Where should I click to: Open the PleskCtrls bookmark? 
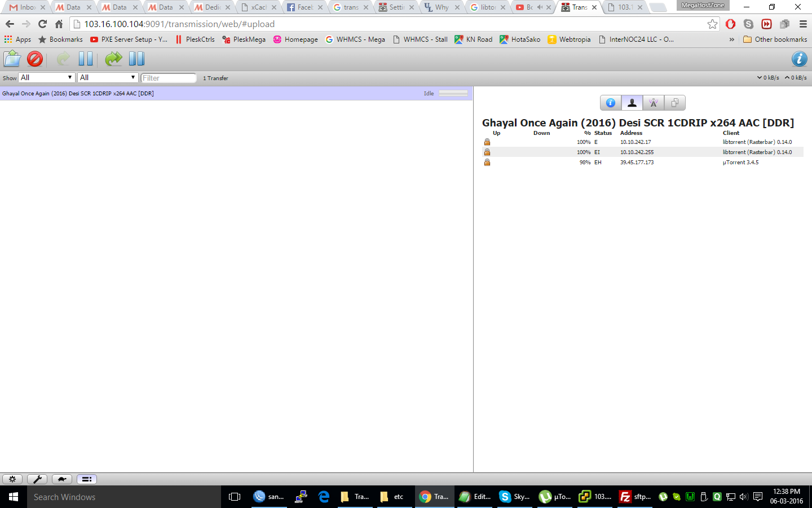pos(195,40)
